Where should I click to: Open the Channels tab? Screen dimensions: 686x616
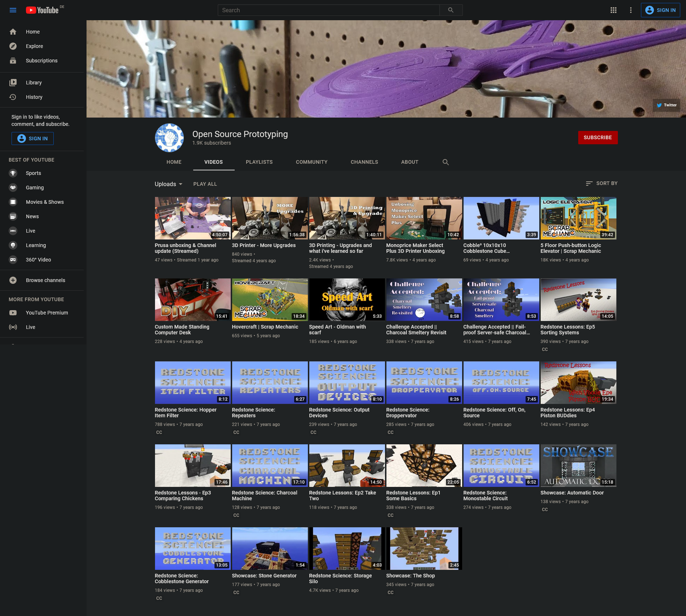coord(364,162)
